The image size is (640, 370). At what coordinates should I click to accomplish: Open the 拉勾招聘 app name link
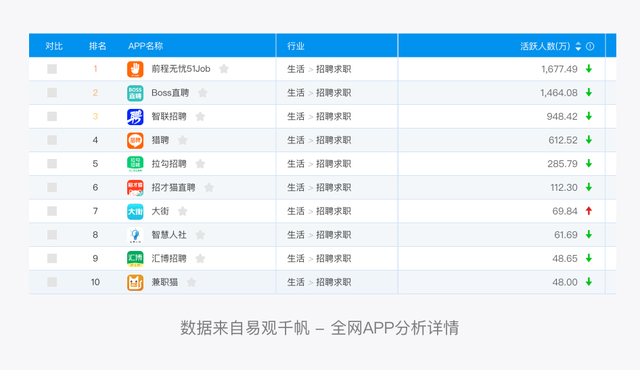[169, 164]
